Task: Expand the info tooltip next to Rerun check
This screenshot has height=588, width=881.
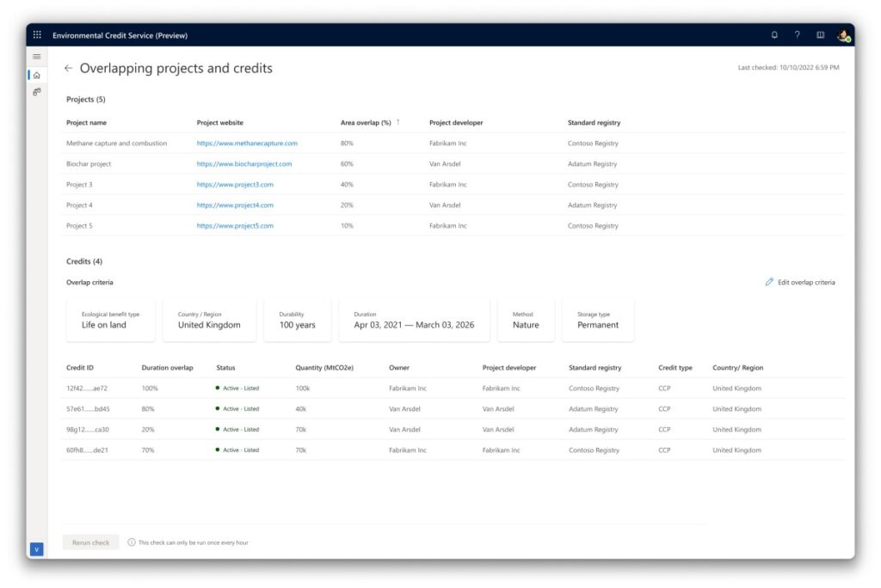Action: coord(130,542)
